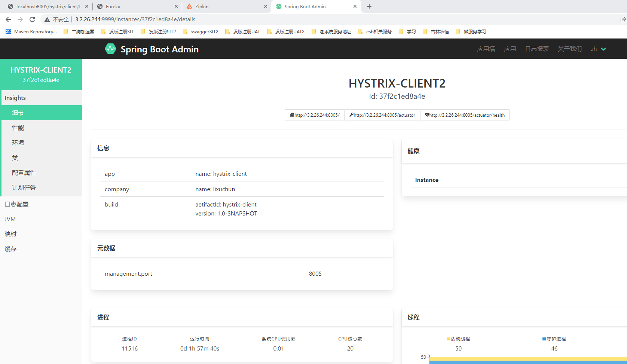Viewport: 627px width, 364px height.
Task: Reload the page with the refresh icon
Action: [32, 19]
